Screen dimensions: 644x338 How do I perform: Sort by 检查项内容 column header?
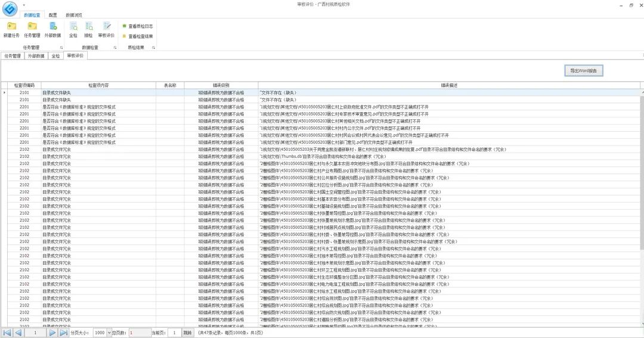tap(98, 85)
